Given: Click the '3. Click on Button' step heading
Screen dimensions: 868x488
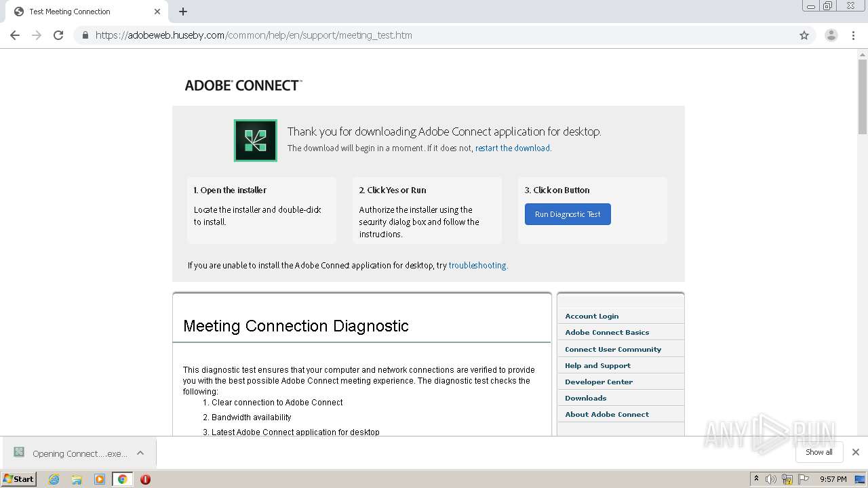Looking at the screenshot, I should point(557,190).
